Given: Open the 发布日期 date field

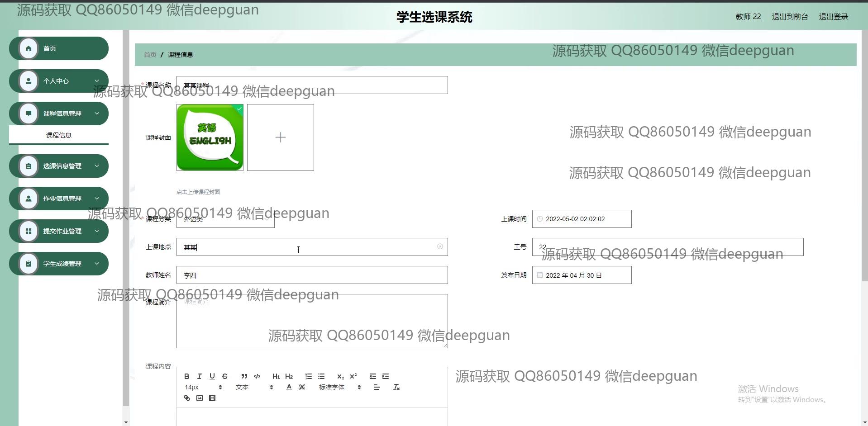Looking at the screenshot, I should tap(582, 275).
